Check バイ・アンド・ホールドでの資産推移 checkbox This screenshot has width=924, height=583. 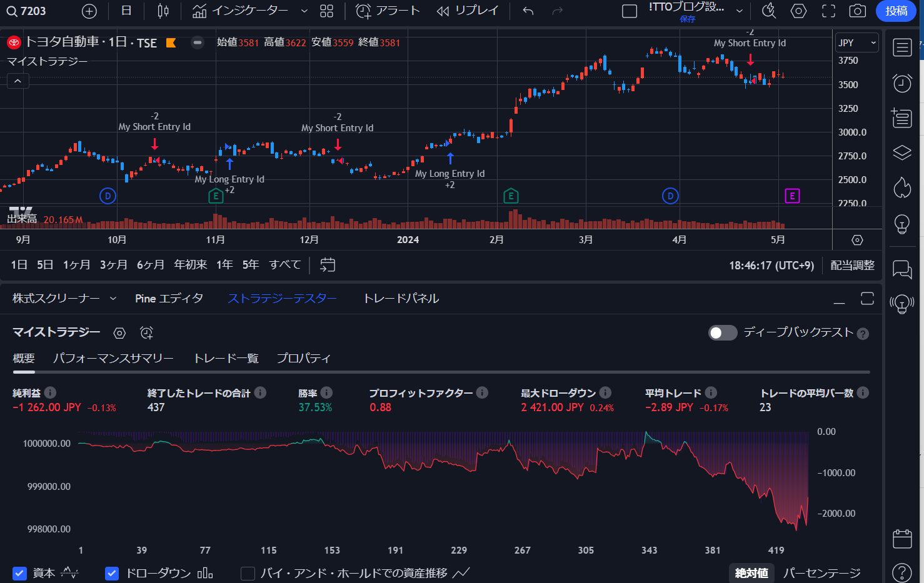[x=248, y=573]
